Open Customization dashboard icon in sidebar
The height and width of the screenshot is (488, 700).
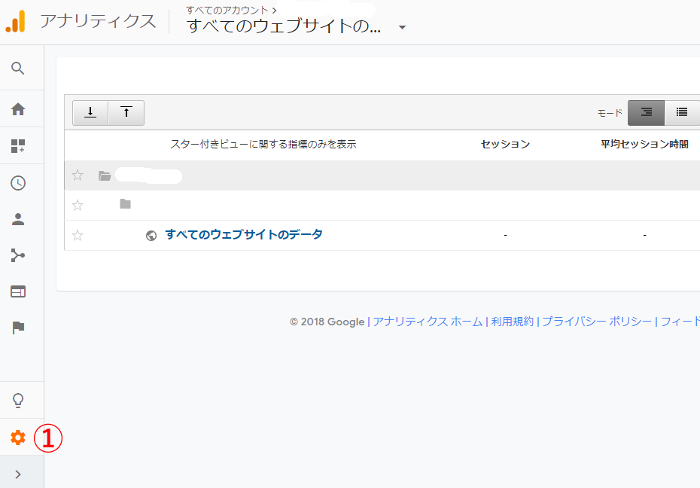coord(18,146)
